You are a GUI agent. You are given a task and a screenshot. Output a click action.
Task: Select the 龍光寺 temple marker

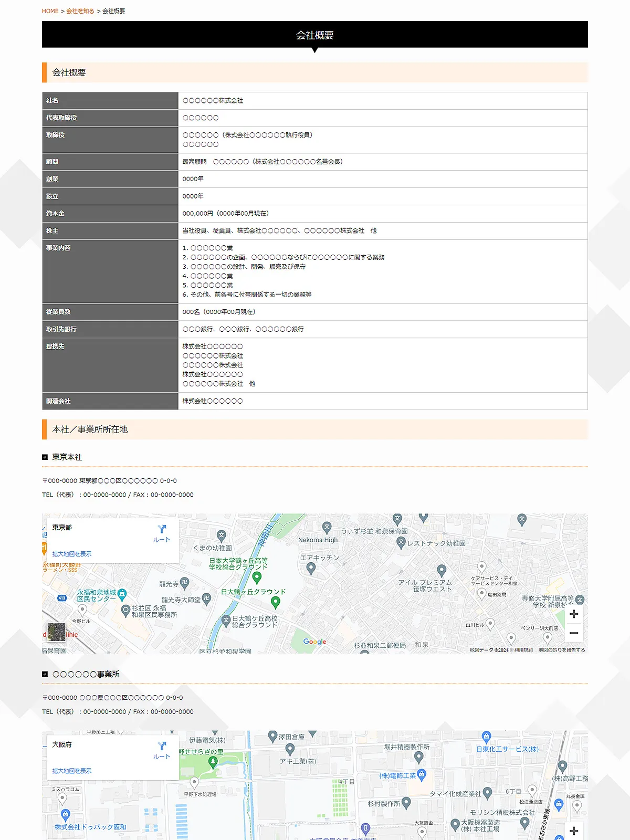pyautogui.click(x=184, y=582)
